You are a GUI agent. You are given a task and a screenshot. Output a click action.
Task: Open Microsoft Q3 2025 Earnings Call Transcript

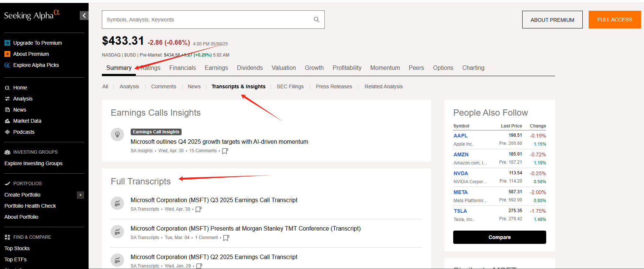[x=214, y=200]
